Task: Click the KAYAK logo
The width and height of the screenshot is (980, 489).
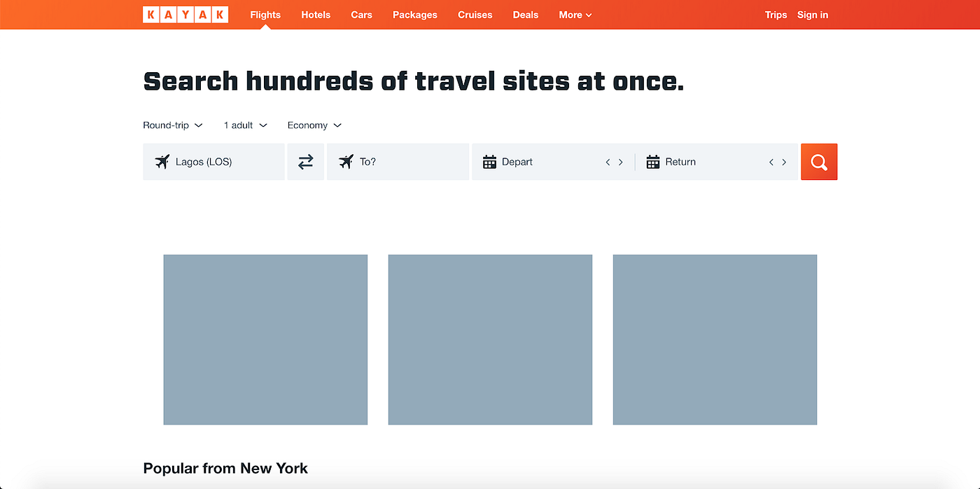Action: [185, 14]
